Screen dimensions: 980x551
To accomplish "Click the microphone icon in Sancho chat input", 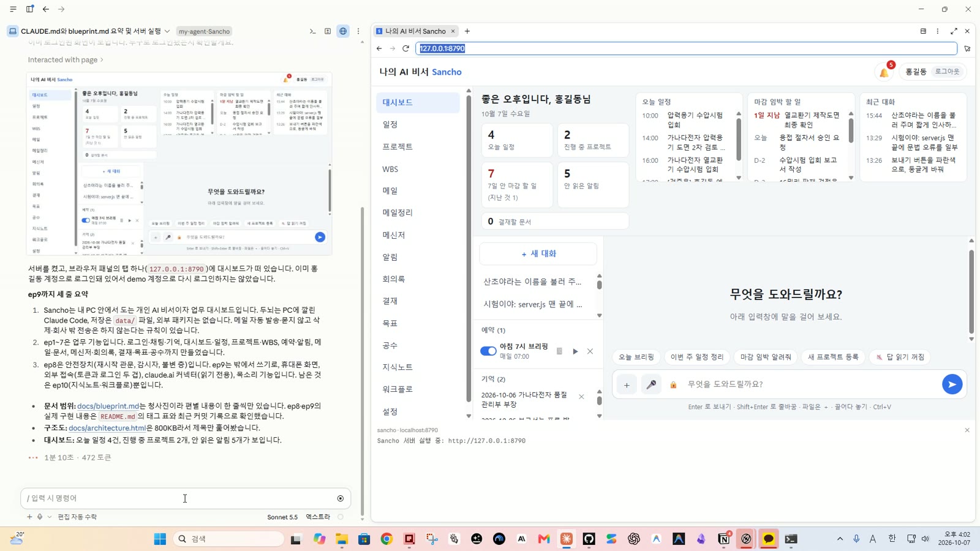I will [x=651, y=384].
